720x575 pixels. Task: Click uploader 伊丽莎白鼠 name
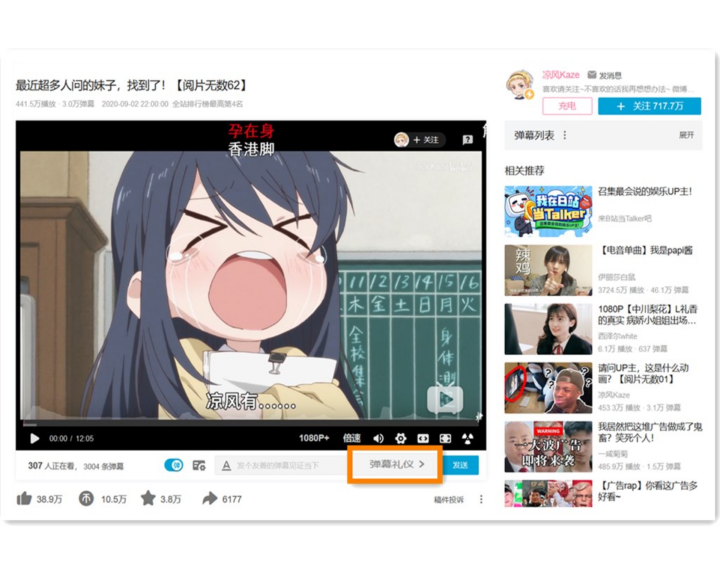(x=617, y=277)
